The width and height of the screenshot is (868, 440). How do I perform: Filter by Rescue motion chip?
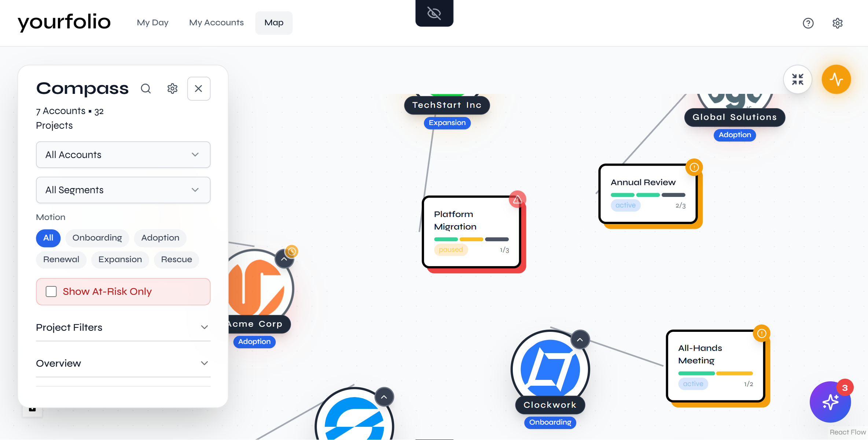[x=176, y=259]
